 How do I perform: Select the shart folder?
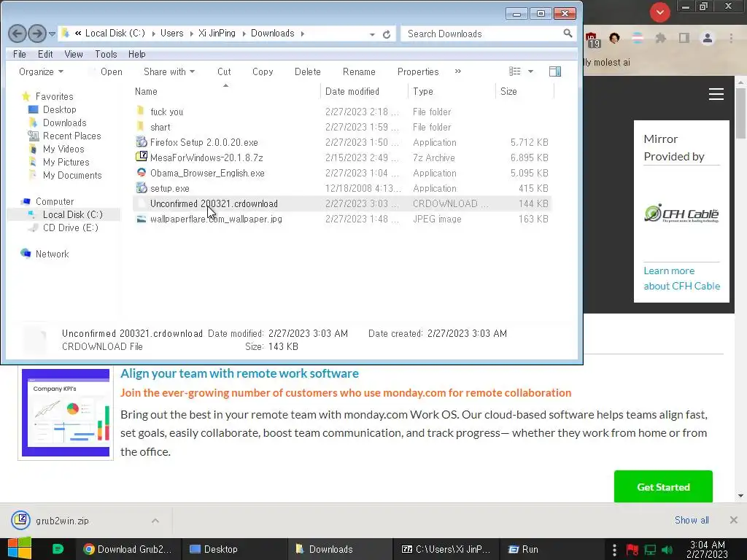pos(342,127)
